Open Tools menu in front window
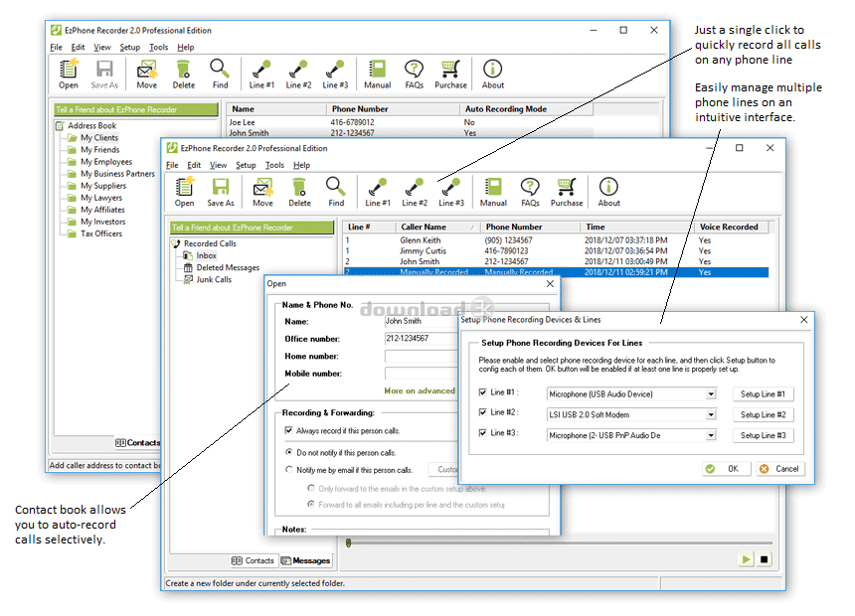855x616 pixels. coord(274,165)
